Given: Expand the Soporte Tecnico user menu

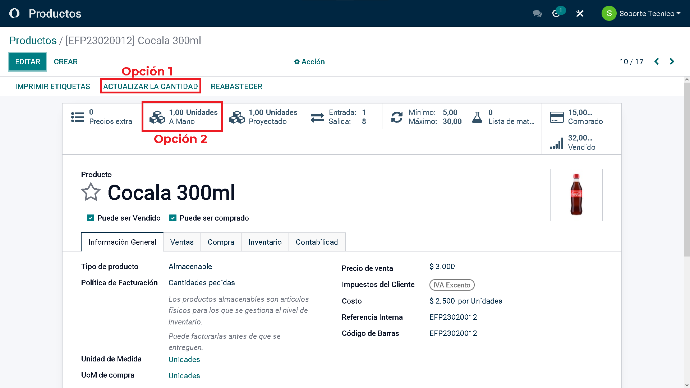Looking at the screenshot, I should (x=641, y=14).
